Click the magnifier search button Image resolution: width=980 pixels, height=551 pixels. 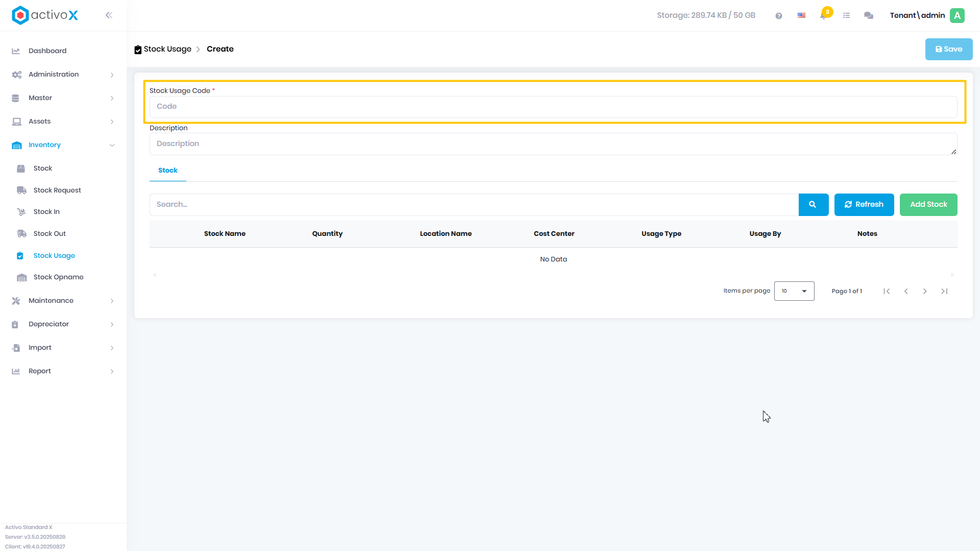click(x=813, y=205)
